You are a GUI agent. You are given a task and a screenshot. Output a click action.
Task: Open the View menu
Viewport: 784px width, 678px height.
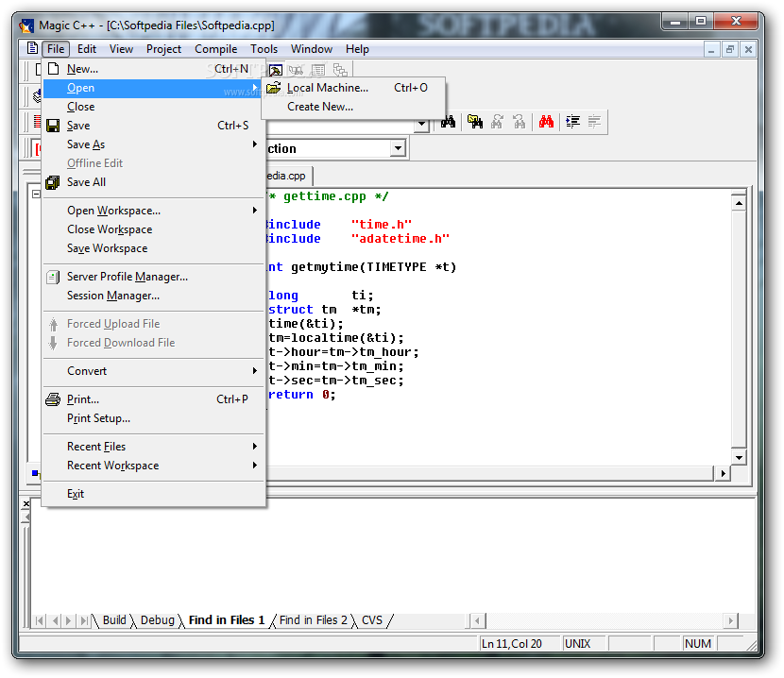tap(121, 49)
